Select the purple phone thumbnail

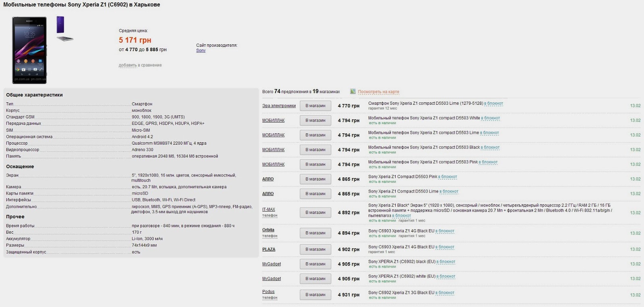coord(60,25)
